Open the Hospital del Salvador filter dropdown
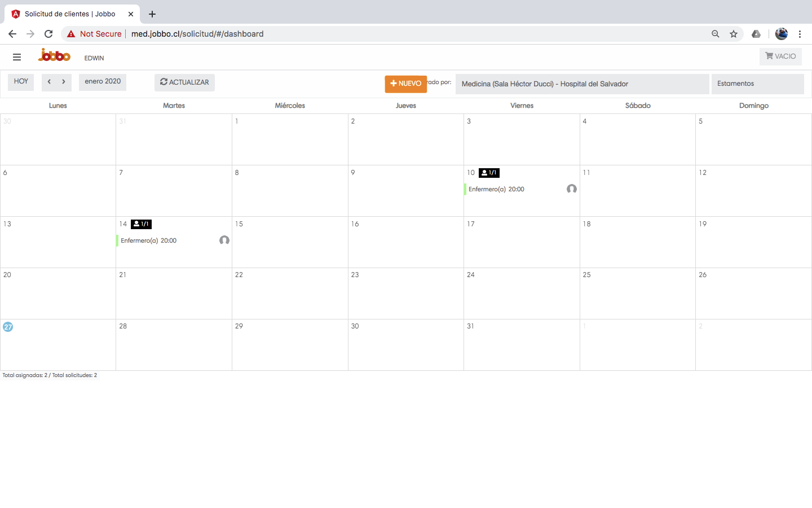This screenshot has height=508, width=812. 581,84
